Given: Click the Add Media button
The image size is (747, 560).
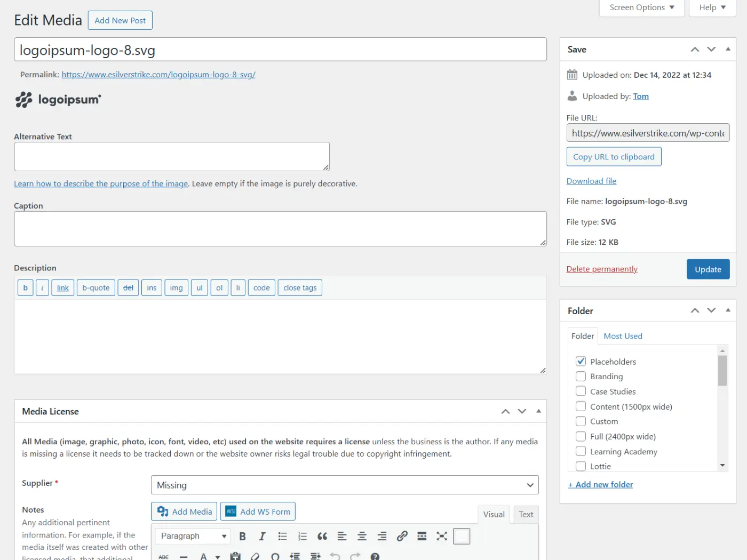Looking at the screenshot, I should point(184,511).
